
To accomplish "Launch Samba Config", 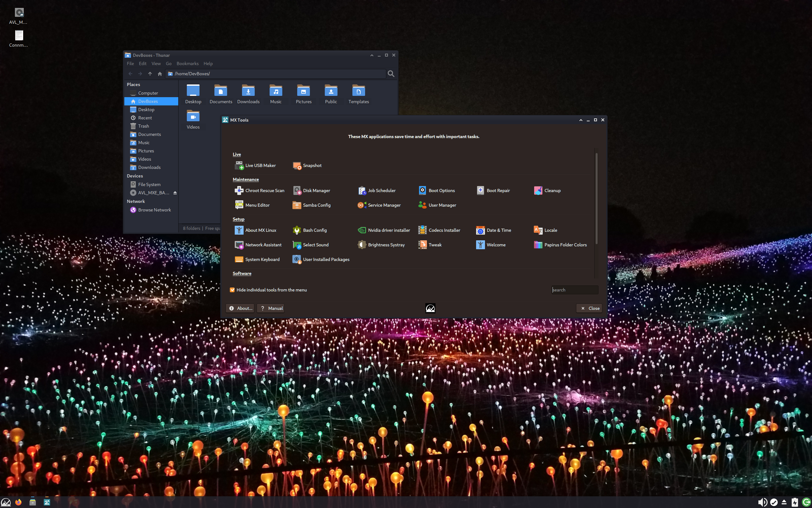I will pos(311,205).
